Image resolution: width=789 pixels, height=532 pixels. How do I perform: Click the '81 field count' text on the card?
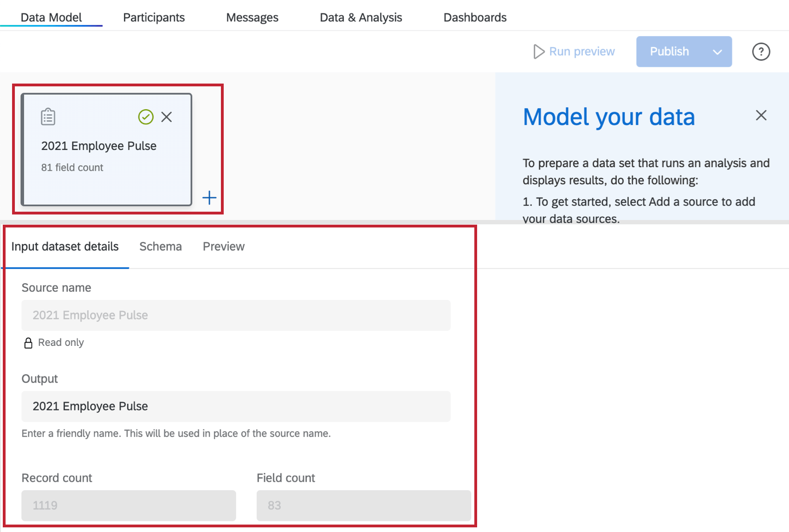pyautogui.click(x=72, y=168)
